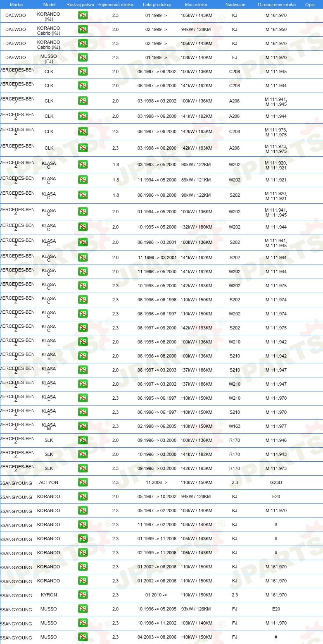Select the fuel icon in the SSANGYOUNG ACTYON row
This screenshot has height=644, width=323.
[x=83, y=482]
